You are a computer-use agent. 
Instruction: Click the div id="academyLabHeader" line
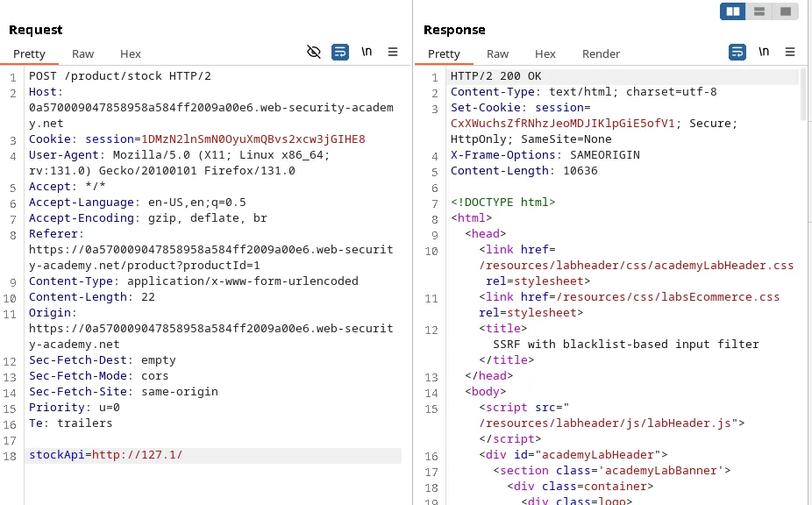coord(573,455)
